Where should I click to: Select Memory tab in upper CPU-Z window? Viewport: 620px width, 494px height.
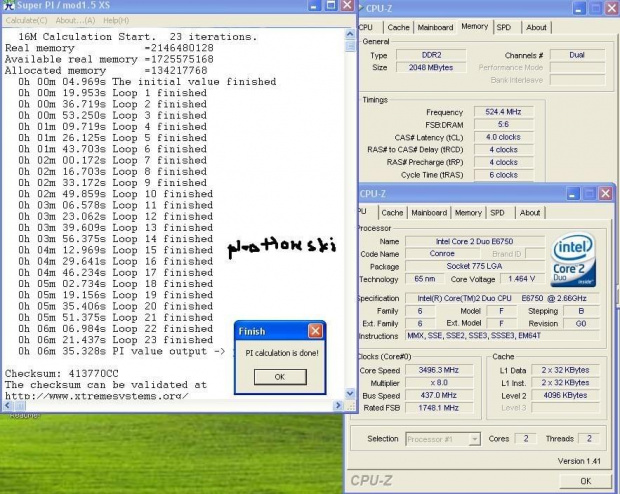coord(474,26)
